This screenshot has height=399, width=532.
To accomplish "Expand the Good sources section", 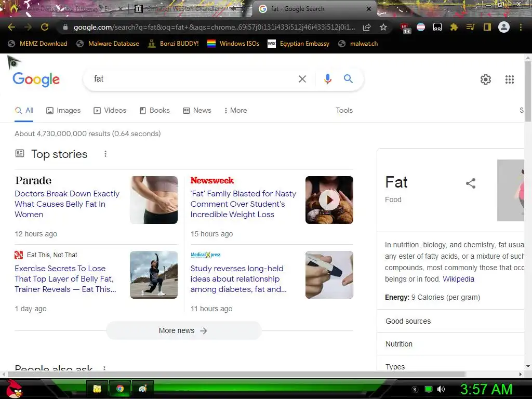I will [450, 321].
